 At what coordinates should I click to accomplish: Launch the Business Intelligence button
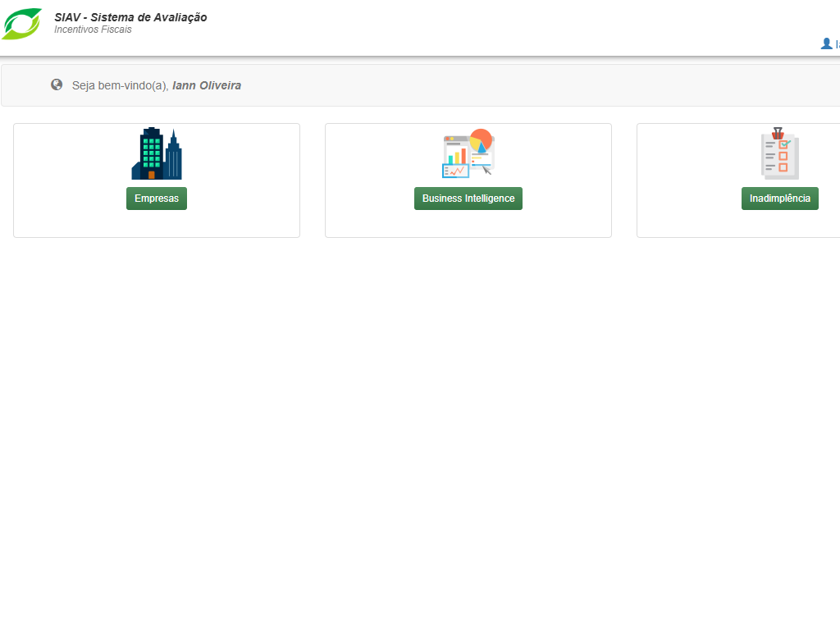coord(468,199)
